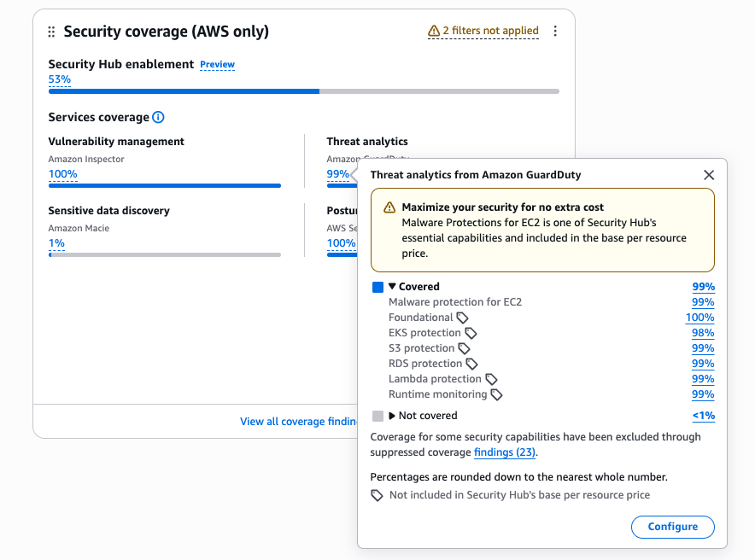Click the Covered 99% total link
The image size is (755, 560).
[704, 287]
